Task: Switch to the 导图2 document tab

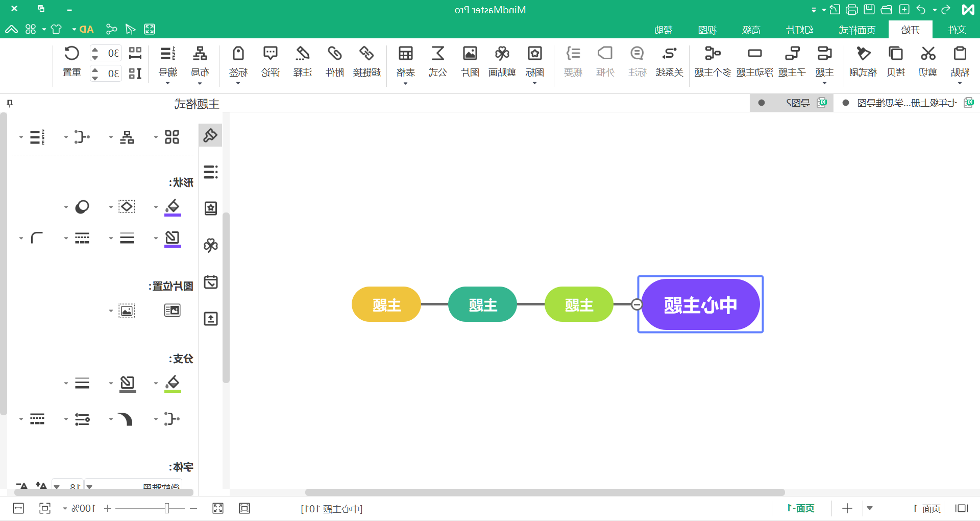Action: pos(792,103)
